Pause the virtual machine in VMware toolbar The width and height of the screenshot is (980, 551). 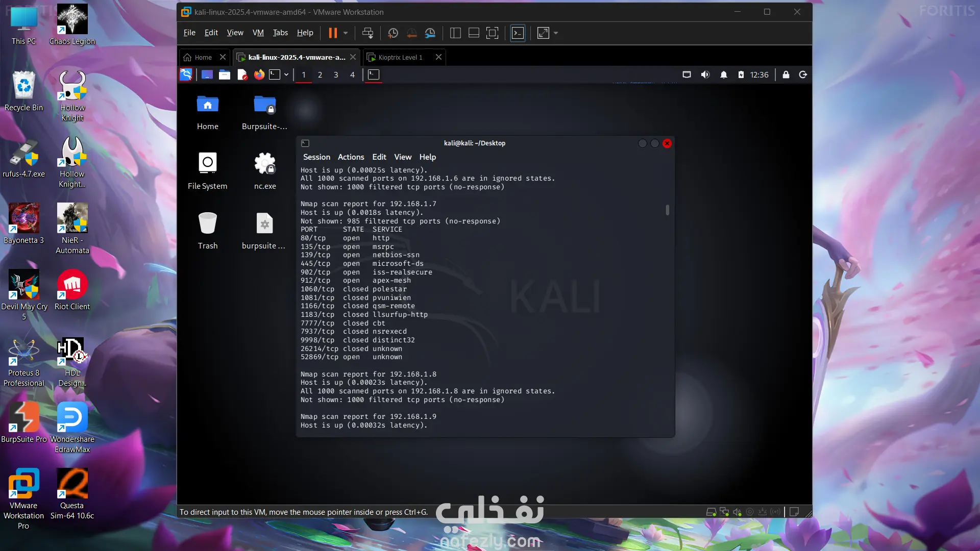coord(333,33)
